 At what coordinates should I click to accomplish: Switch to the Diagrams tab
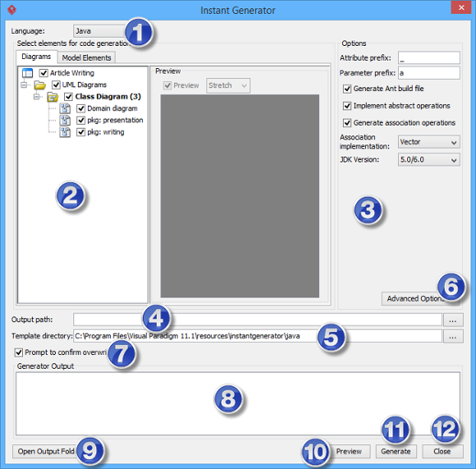tap(36, 57)
